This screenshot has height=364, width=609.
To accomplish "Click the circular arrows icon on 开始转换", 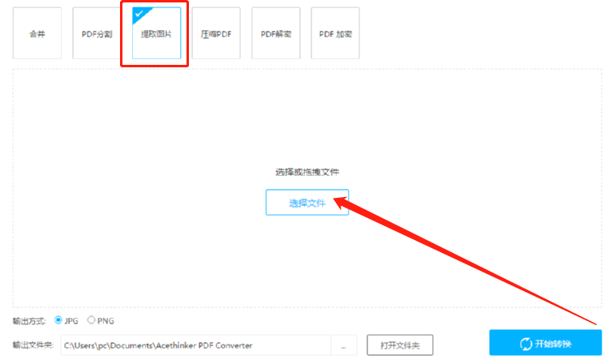I will tap(526, 344).
